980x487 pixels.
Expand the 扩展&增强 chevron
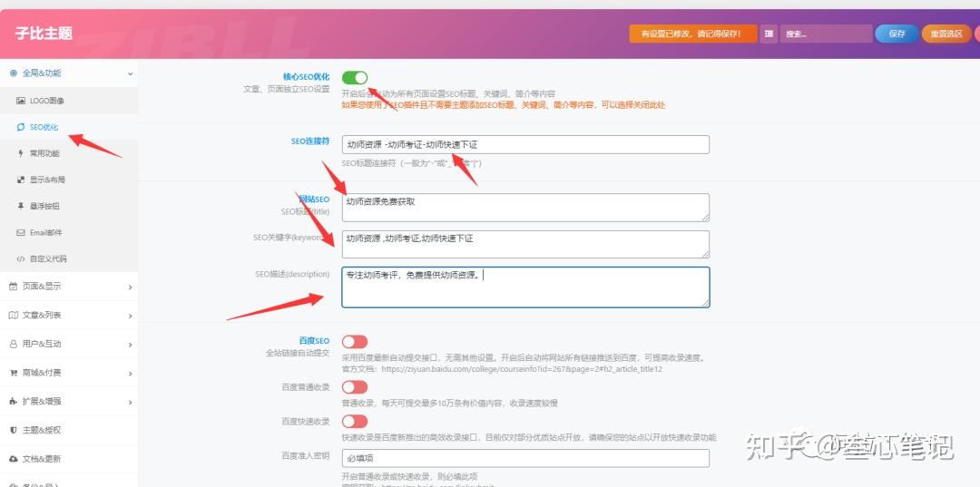coord(130,402)
